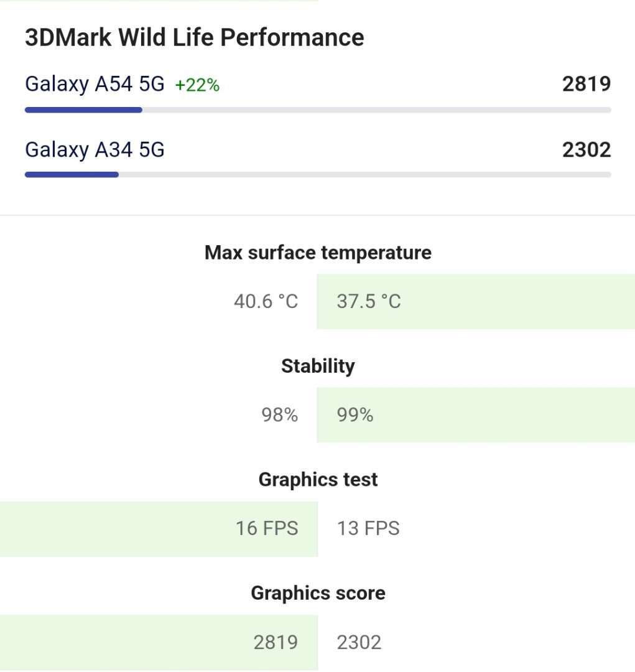The height and width of the screenshot is (672, 635).
Task: Select the Graphics score heading
Action: tap(317, 593)
